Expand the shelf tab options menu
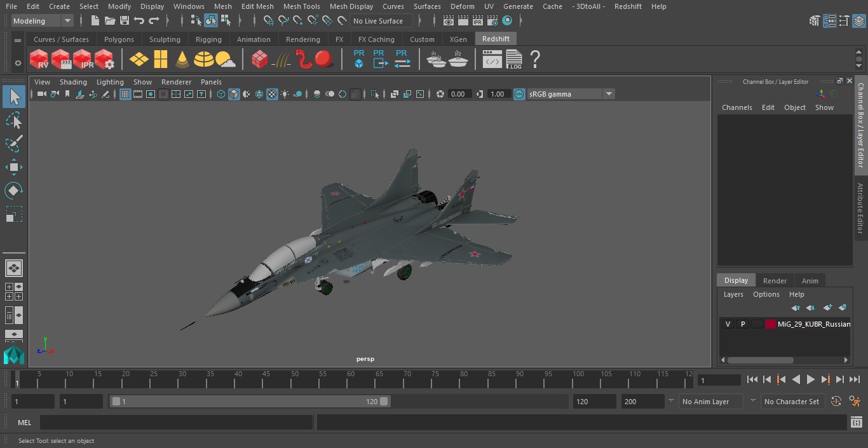This screenshot has width=868, height=448. tap(18, 41)
